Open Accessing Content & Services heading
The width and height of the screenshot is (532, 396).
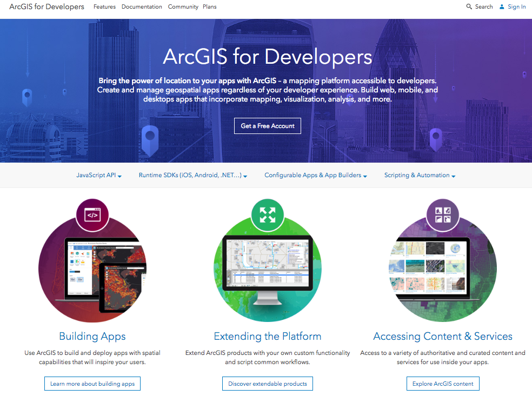(x=443, y=336)
